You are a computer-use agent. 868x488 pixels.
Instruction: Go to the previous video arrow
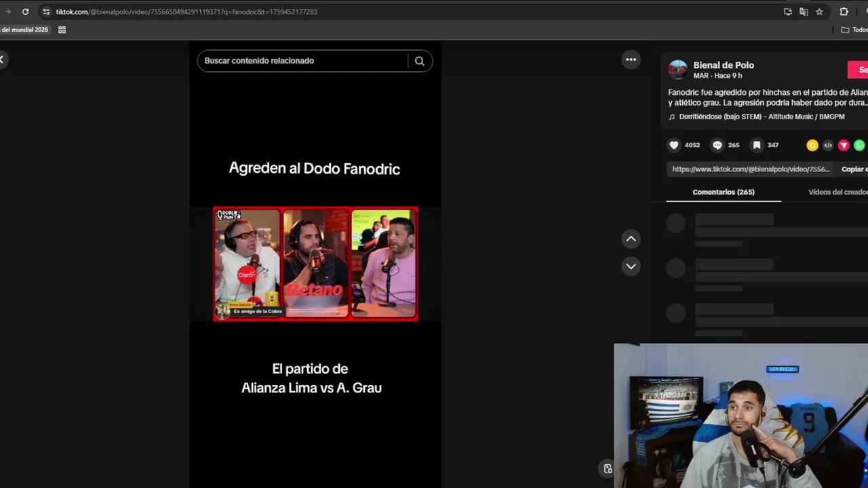(x=631, y=239)
